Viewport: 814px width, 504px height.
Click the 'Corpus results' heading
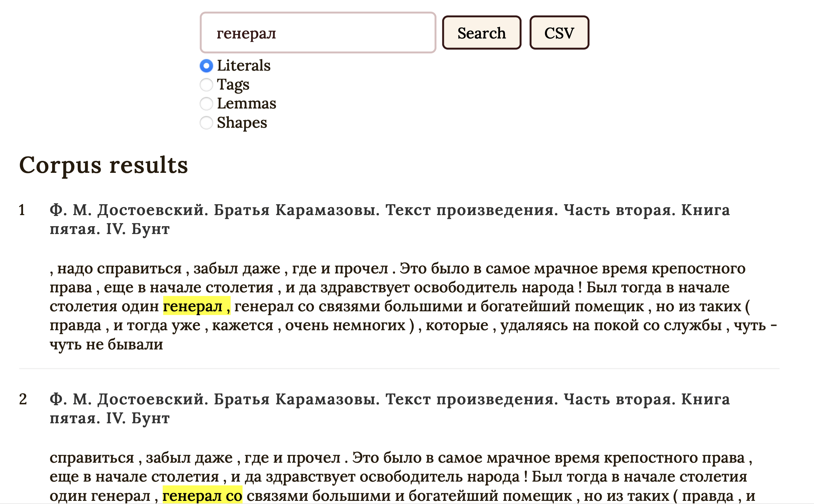pos(104,165)
